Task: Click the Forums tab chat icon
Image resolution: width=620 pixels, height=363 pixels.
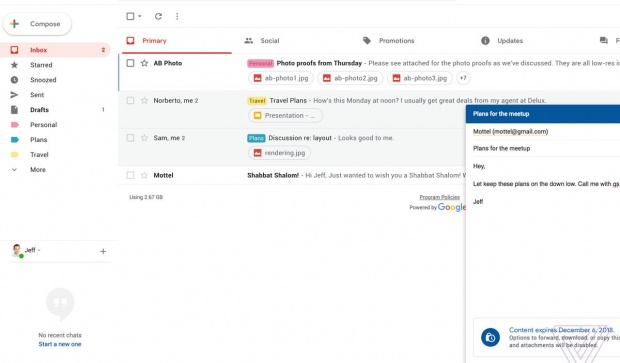Action: [x=603, y=40]
